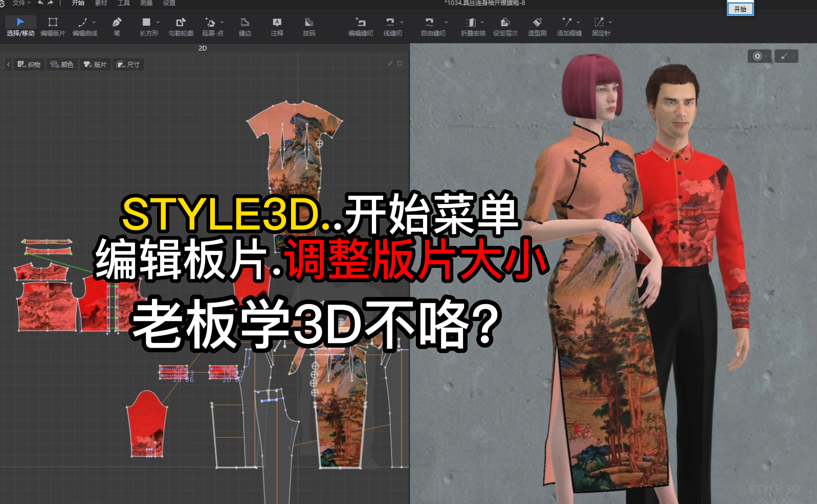Image resolution: width=817 pixels, height=504 pixels.
Task: Expand the 编辑曲线 tool dropdown arrow
Action: click(x=94, y=22)
